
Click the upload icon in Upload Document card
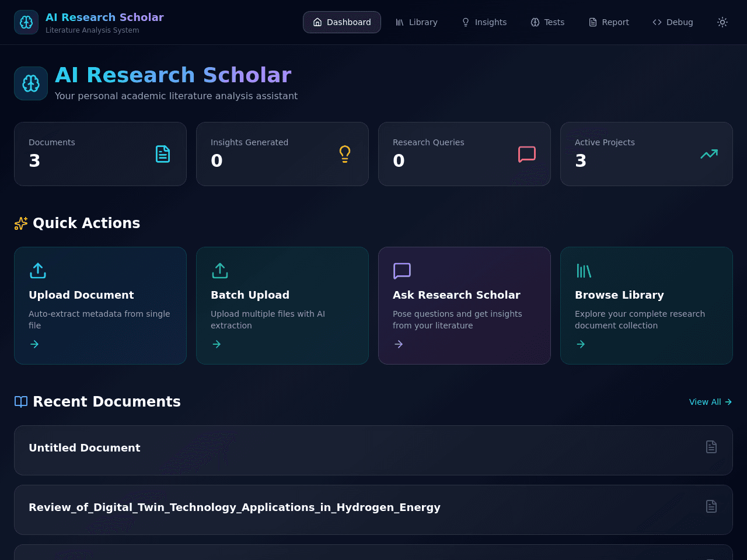pyautogui.click(x=38, y=271)
